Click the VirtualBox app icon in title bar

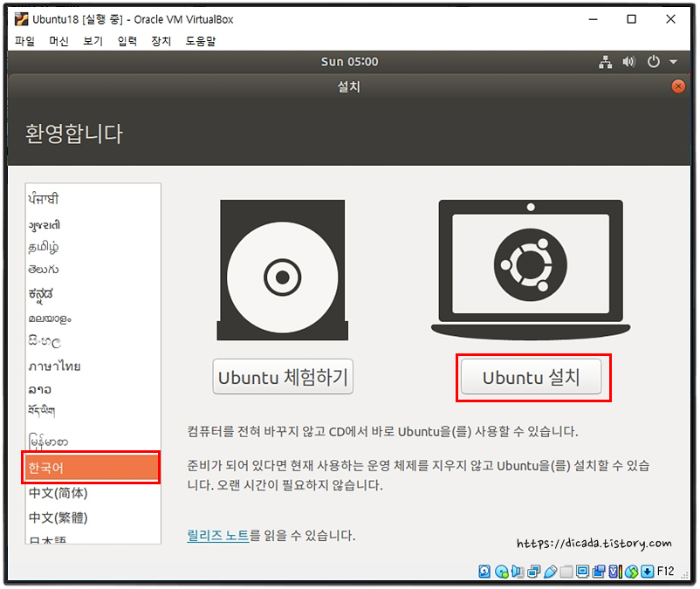tap(21, 19)
